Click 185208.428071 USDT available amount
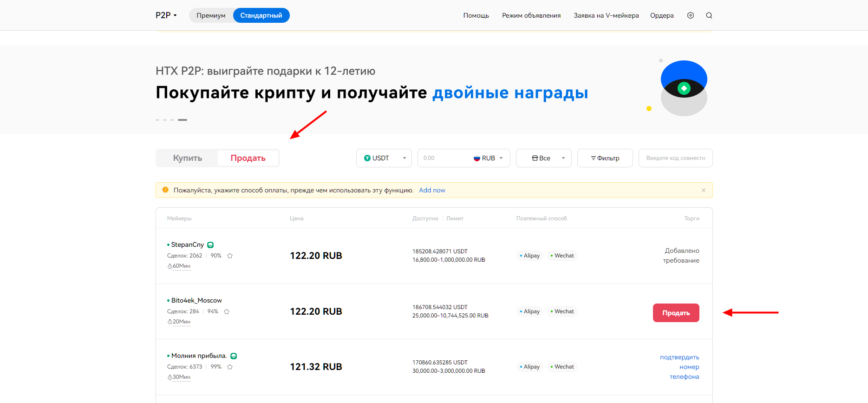The height and width of the screenshot is (403, 868). pos(440,251)
